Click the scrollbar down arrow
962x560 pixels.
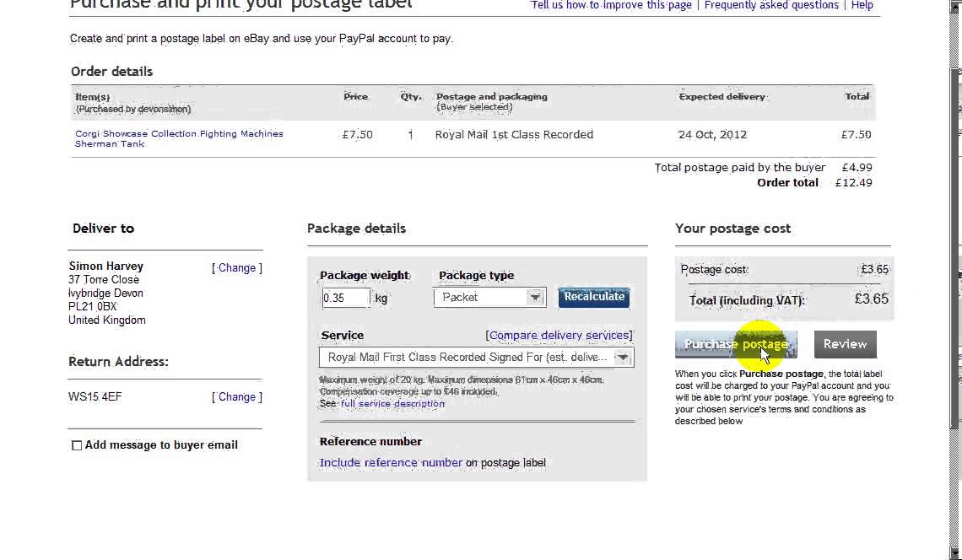coord(956,552)
